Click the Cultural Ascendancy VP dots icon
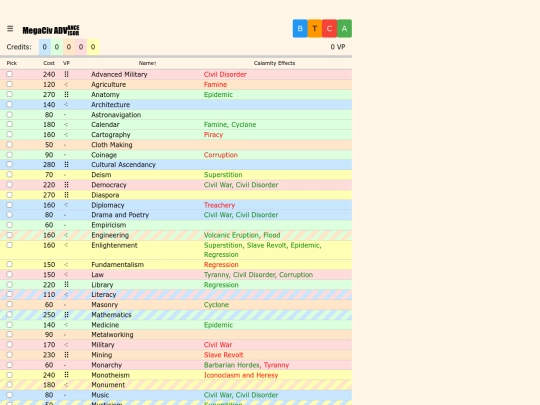This screenshot has height=405, width=540. tap(66, 165)
